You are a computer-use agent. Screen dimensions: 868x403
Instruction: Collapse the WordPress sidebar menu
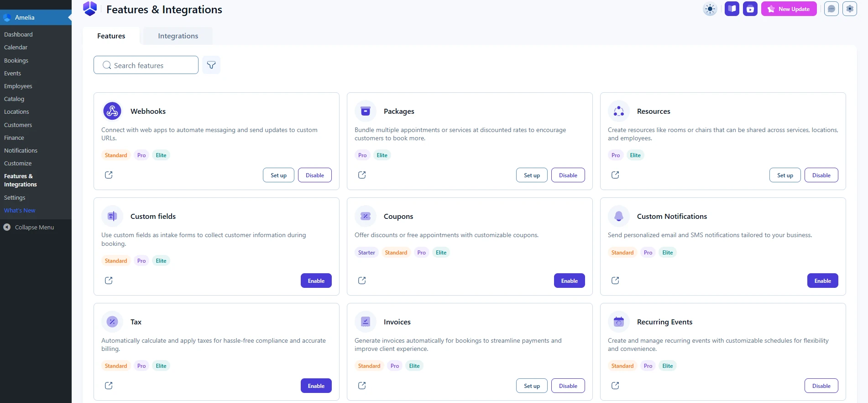(x=34, y=227)
